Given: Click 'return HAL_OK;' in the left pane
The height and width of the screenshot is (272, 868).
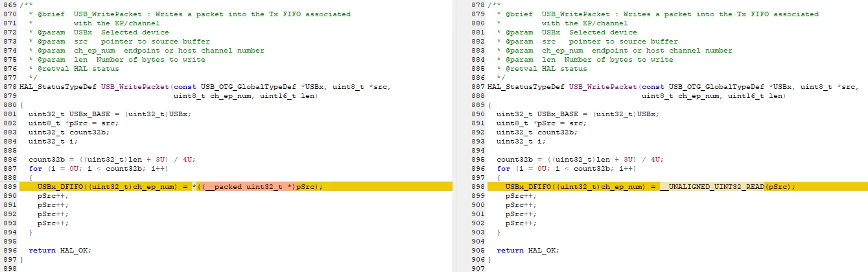Looking at the screenshot, I should pyautogui.click(x=60, y=250).
